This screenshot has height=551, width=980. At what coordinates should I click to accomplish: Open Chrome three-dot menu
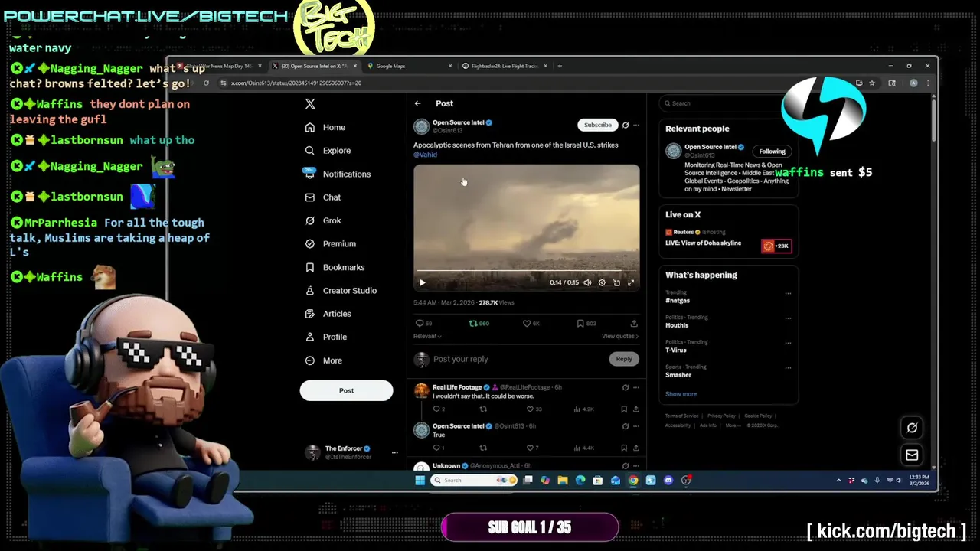(927, 83)
